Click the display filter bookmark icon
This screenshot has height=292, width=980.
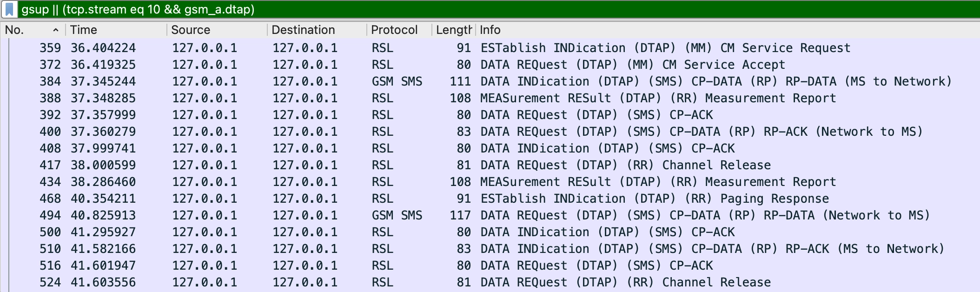point(9,9)
